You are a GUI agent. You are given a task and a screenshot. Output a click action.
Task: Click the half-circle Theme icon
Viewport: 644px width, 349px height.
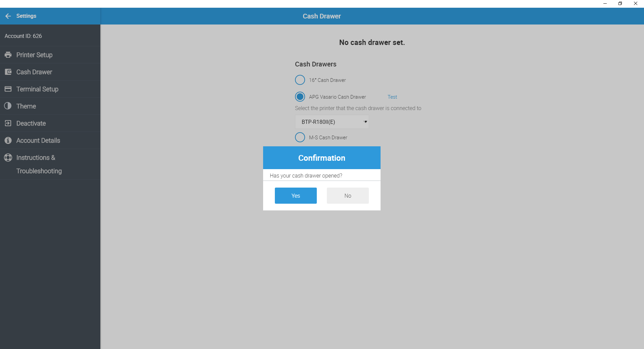pyautogui.click(x=8, y=106)
